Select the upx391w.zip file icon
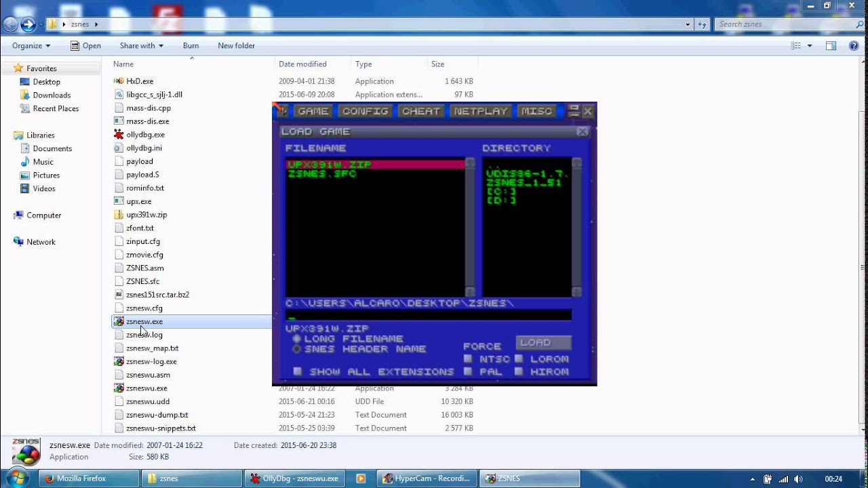868x488 pixels. pos(119,215)
